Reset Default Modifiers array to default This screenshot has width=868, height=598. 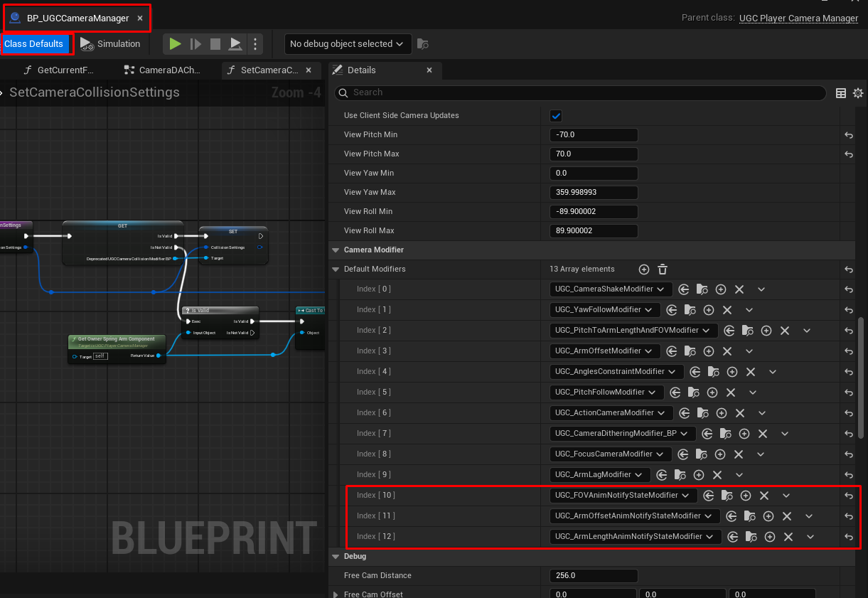(849, 269)
